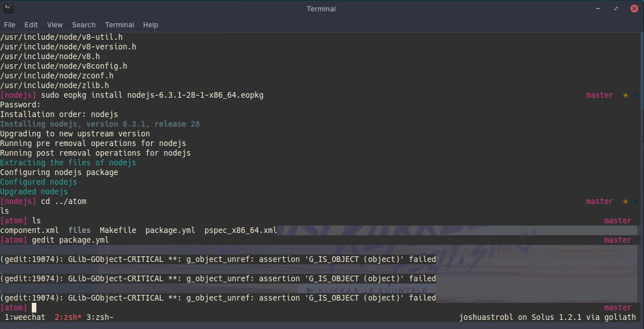This screenshot has height=329, width=644.
Task: Click the 'Password:' prompt line
Action: [20, 105]
